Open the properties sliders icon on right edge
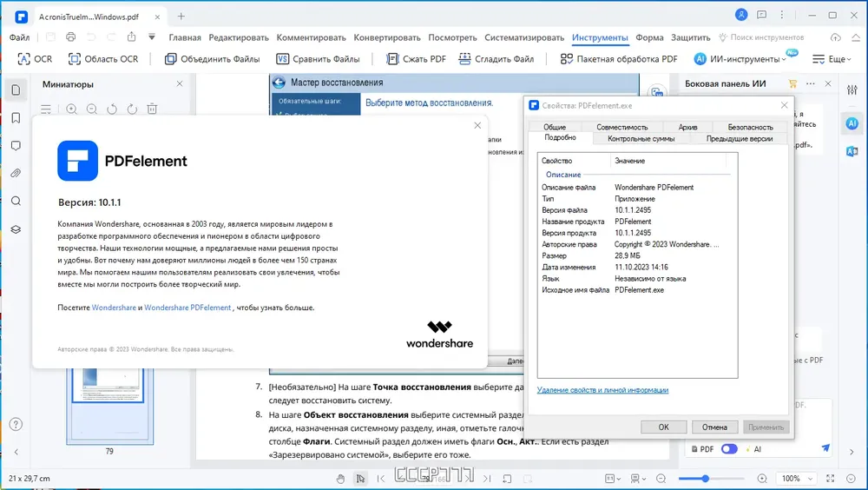 852,89
